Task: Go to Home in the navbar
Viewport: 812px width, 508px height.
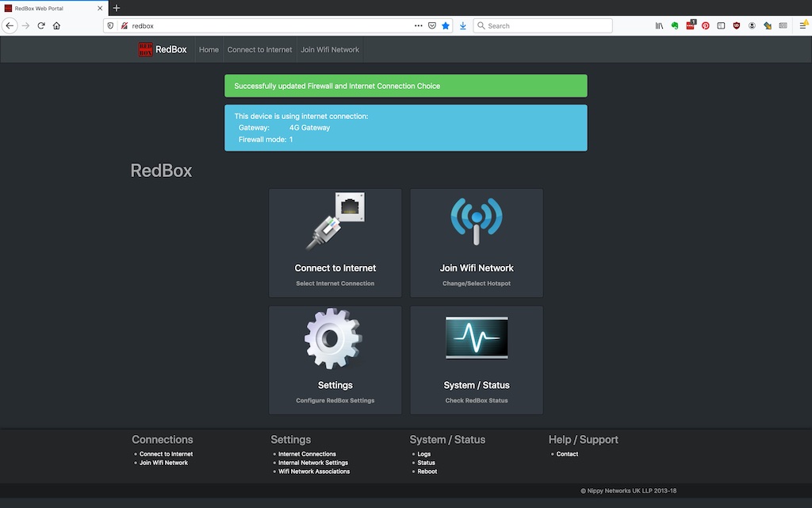Action: click(209, 50)
